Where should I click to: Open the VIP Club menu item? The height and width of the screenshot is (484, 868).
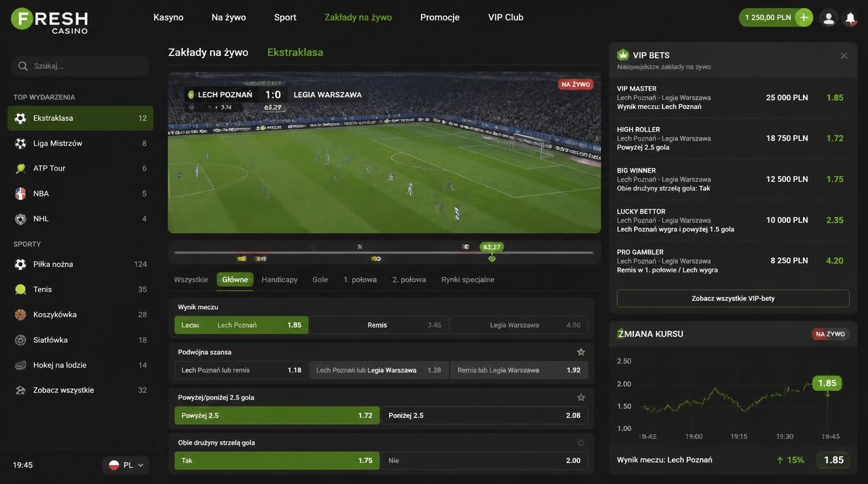point(506,18)
